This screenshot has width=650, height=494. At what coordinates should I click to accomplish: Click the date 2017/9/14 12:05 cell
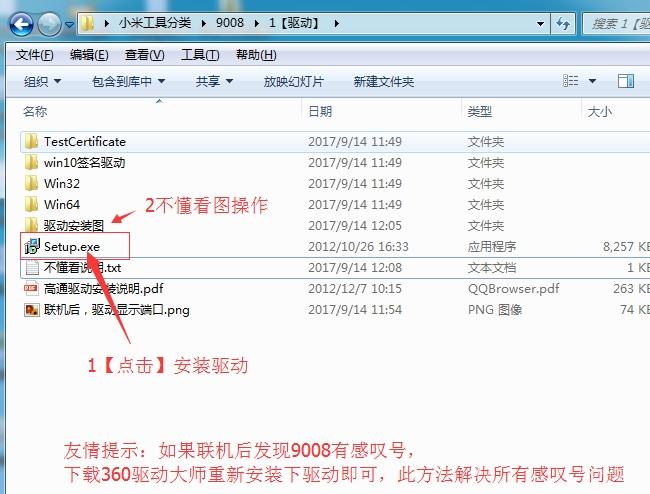[x=355, y=225]
